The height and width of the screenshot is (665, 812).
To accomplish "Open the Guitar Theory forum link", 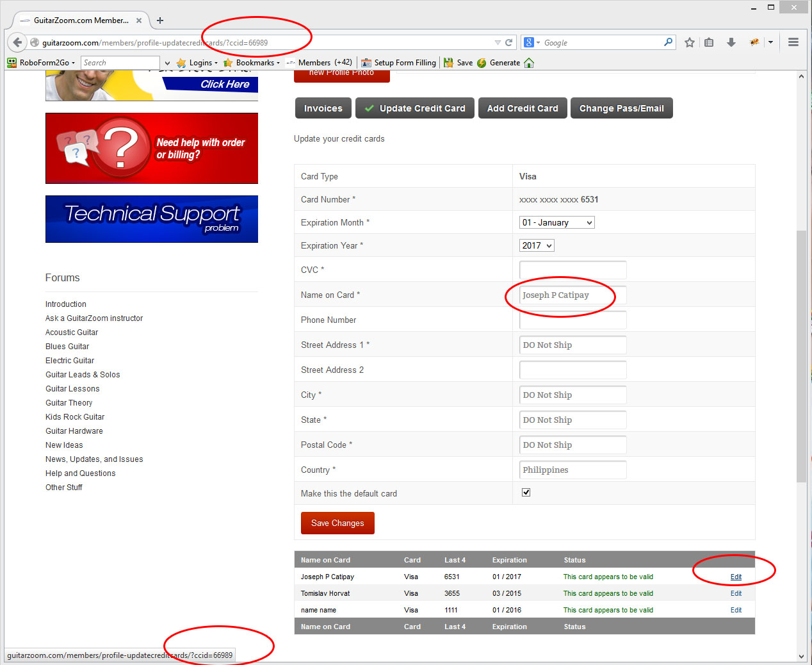I will tap(69, 403).
